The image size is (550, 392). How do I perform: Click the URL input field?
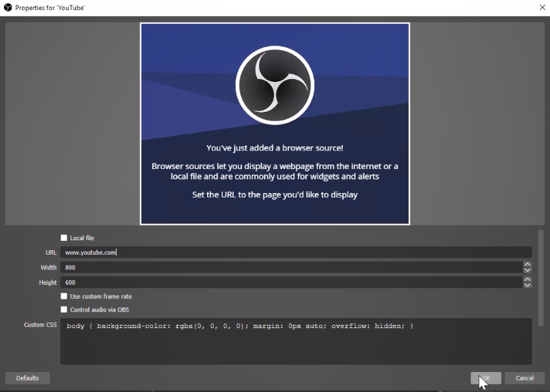point(296,252)
